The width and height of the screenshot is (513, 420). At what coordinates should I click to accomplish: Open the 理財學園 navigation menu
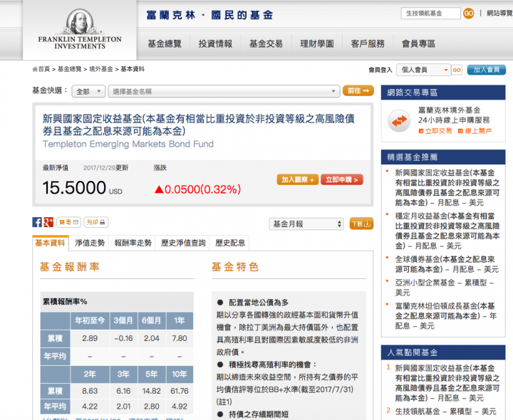pyautogui.click(x=317, y=44)
